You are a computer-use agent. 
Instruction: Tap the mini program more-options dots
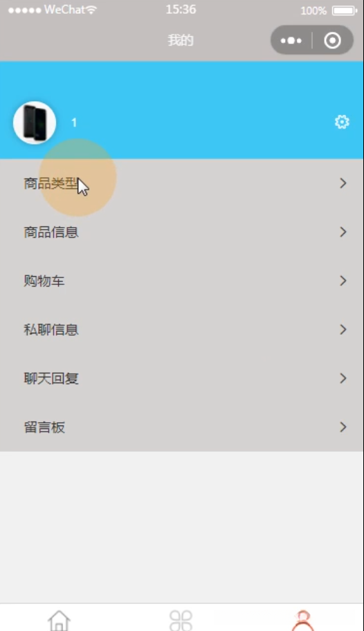[291, 40]
